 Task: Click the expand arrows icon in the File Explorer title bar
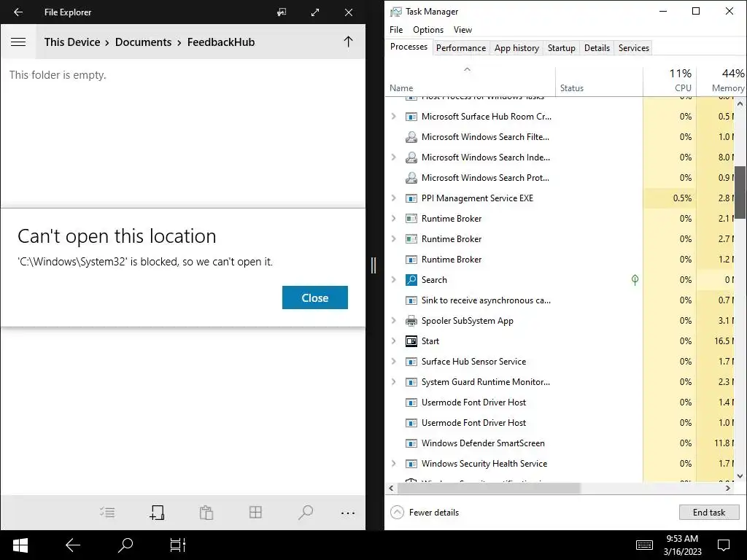[x=315, y=12]
